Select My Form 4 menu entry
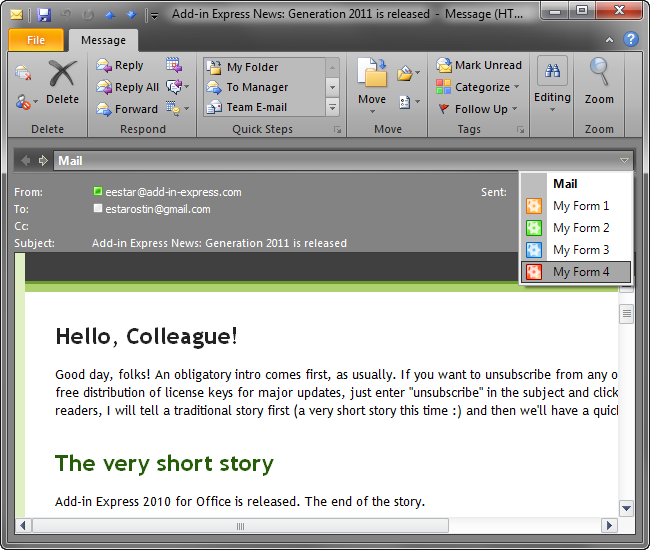Viewport: 650px width, 550px height. point(577,272)
